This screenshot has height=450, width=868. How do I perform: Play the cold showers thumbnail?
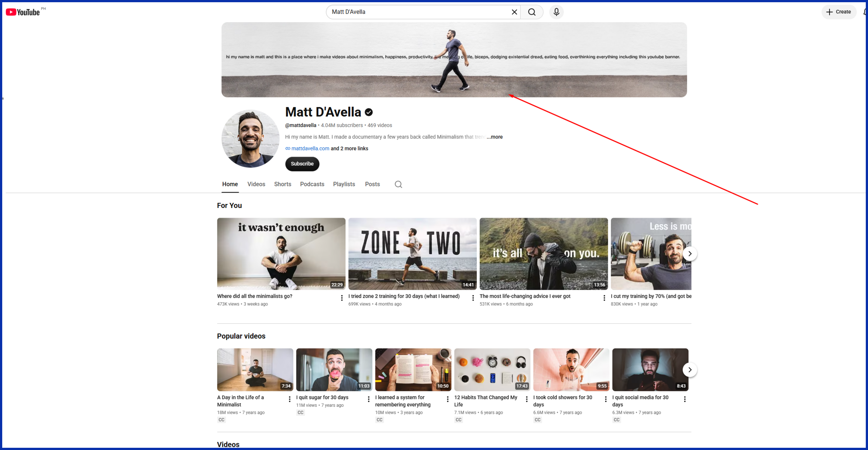pyautogui.click(x=571, y=370)
